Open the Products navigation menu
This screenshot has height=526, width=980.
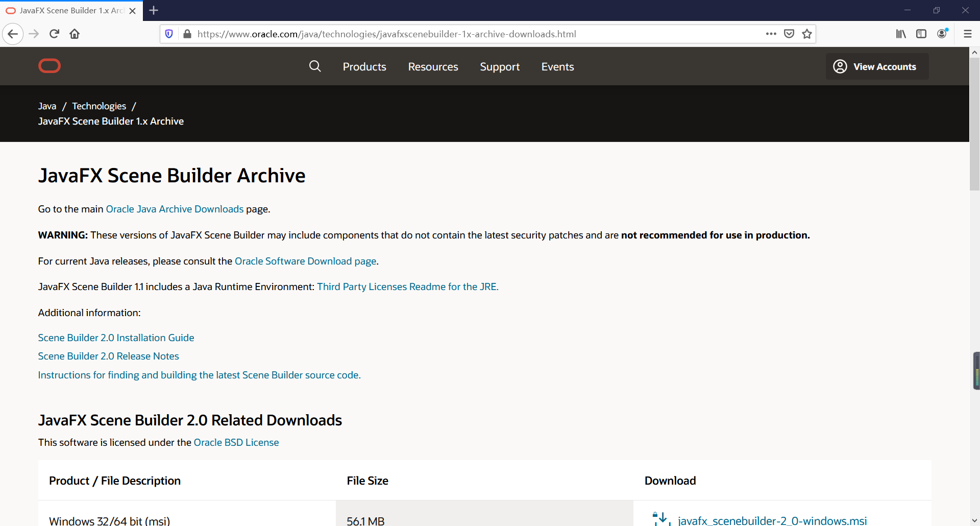[364, 66]
